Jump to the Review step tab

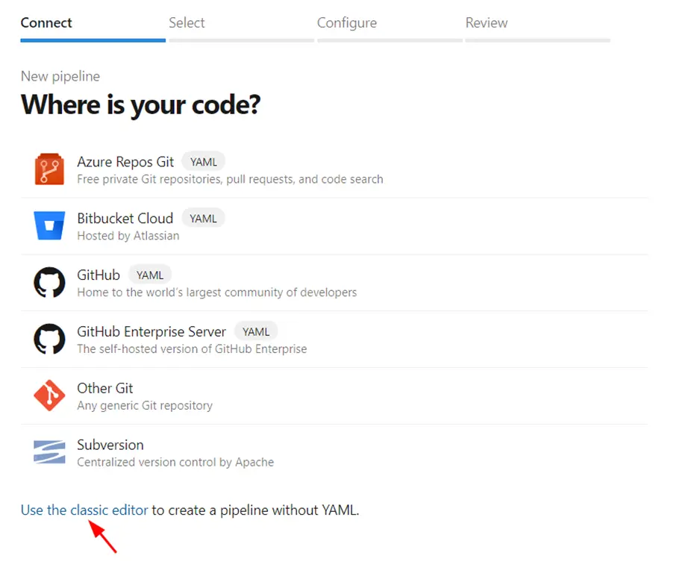[487, 23]
